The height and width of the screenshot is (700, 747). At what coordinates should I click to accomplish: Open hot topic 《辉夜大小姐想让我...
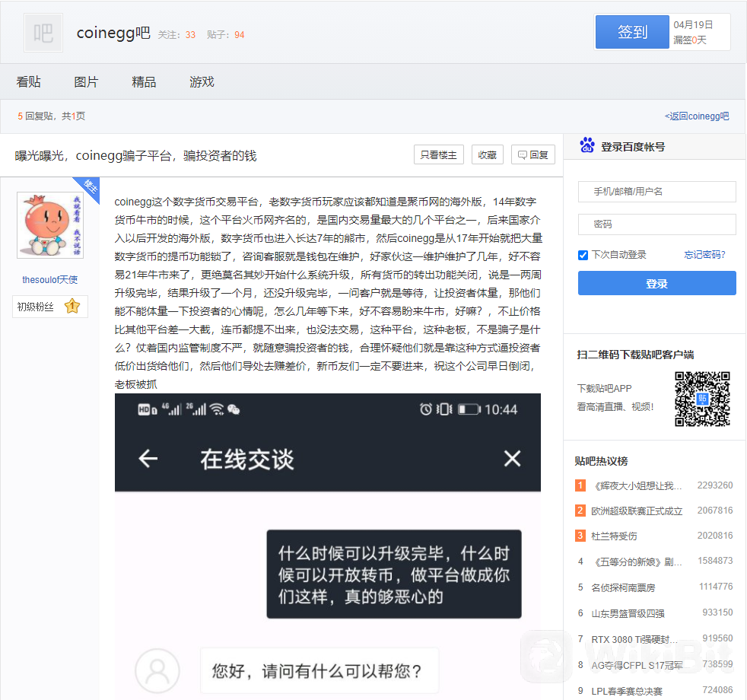(x=637, y=486)
